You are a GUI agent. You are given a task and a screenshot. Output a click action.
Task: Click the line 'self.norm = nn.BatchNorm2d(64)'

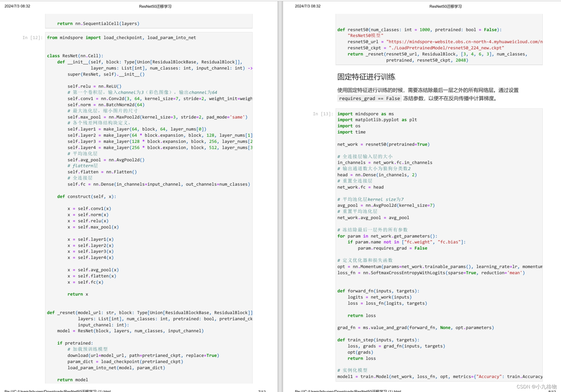click(106, 105)
